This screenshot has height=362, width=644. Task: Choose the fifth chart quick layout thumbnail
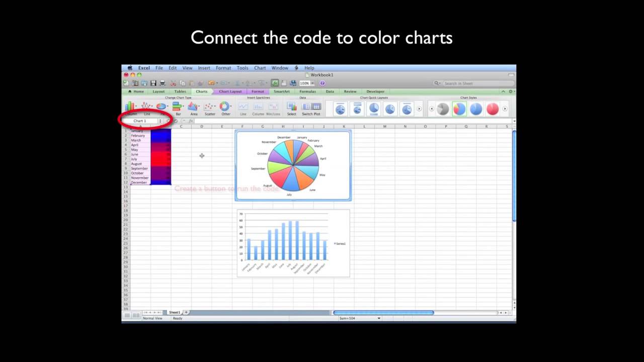pos(407,109)
